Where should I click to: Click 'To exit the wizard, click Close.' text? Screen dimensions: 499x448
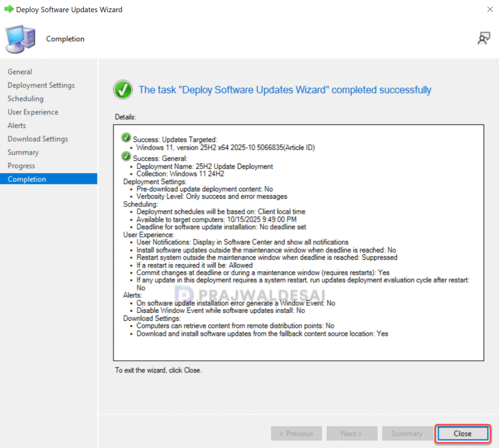tap(158, 371)
